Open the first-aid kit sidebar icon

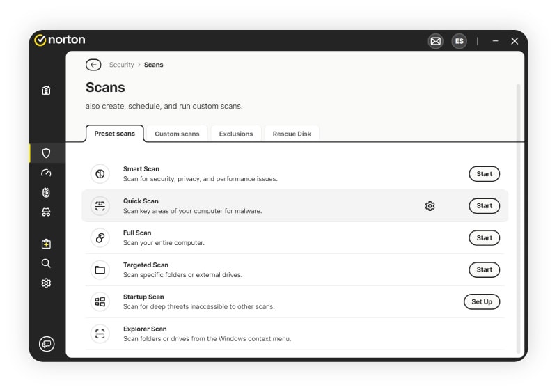[x=46, y=244]
